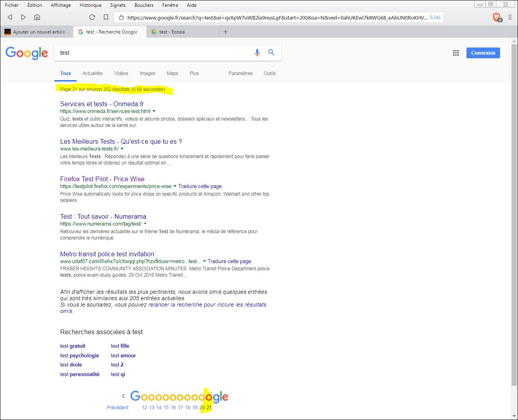
Task: Click the browser back arrow icon
Action: pyautogui.click(x=10, y=17)
